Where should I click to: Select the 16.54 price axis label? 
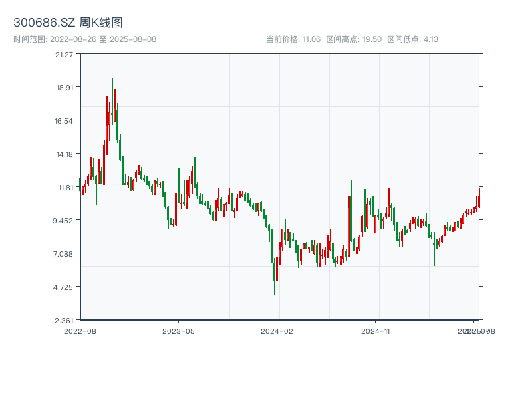pos(65,121)
